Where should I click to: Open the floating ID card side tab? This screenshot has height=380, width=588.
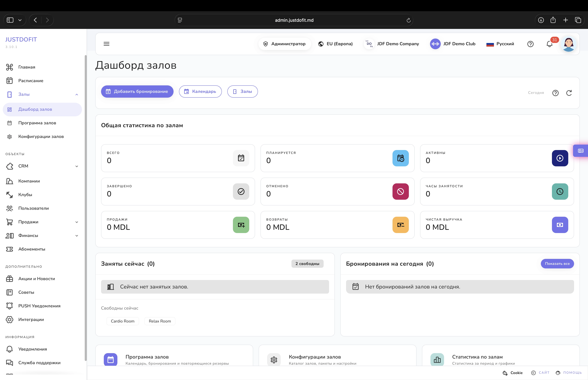pyautogui.click(x=581, y=151)
